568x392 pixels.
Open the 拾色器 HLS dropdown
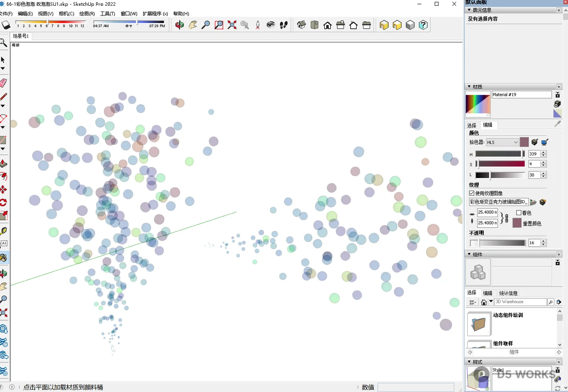pyautogui.click(x=502, y=142)
